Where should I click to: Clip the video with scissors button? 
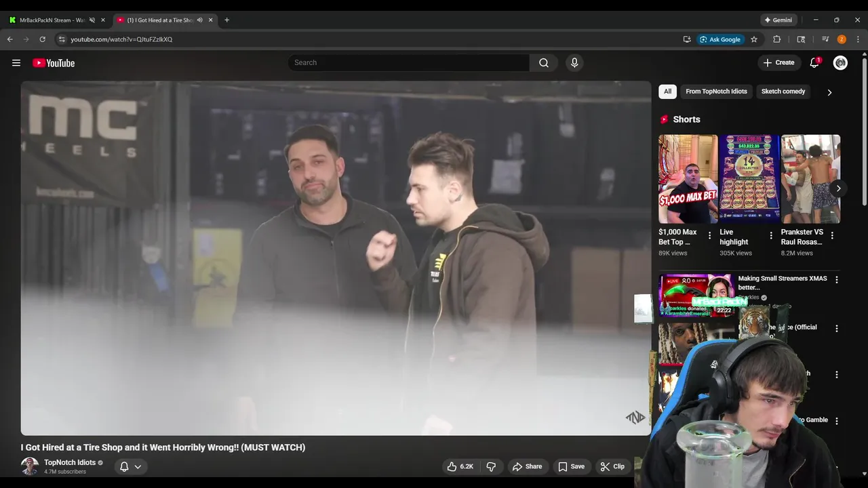click(x=612, y=466)
